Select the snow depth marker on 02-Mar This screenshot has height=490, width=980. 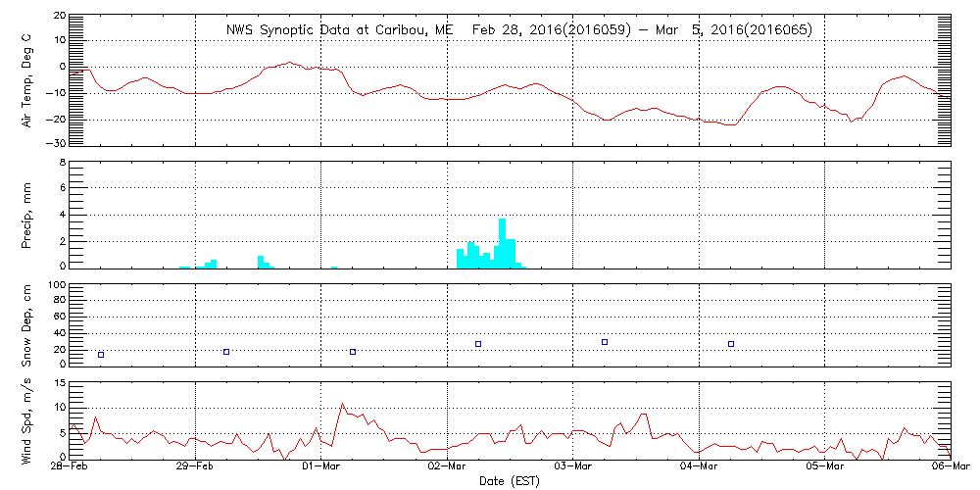[x=478, y=344]
